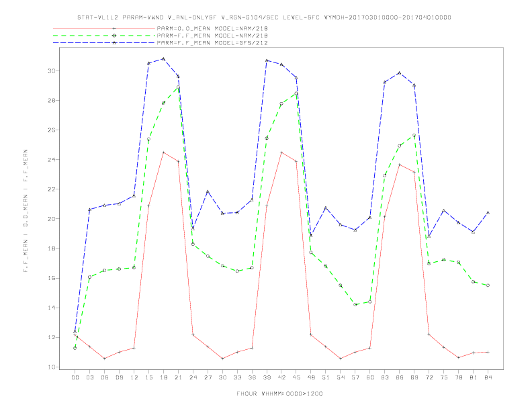The image size is (532, 411).
Task: Click x-axis tick label 15
Action: 148,377
